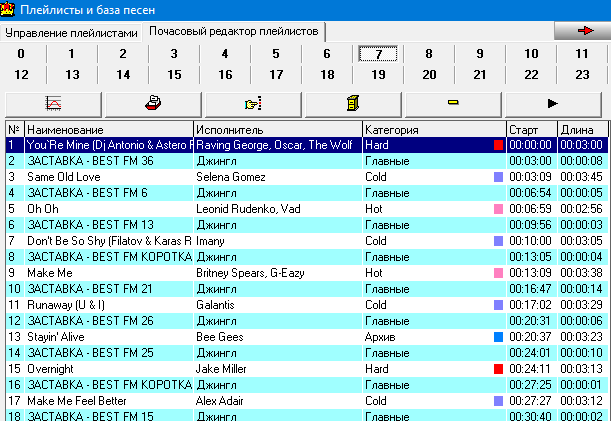This screenshot has height=421, width=611.
Task: Select hour 12
Action: (21, 74)
